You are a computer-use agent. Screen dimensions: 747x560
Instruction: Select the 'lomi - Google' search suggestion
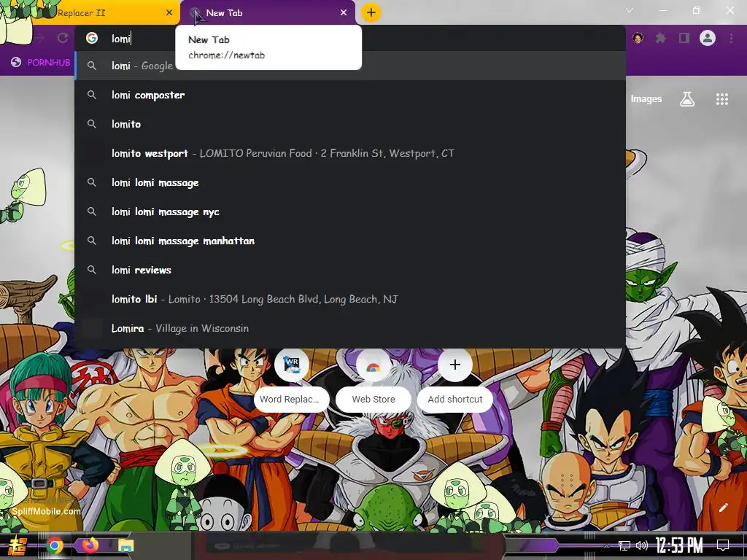point(350,66)
